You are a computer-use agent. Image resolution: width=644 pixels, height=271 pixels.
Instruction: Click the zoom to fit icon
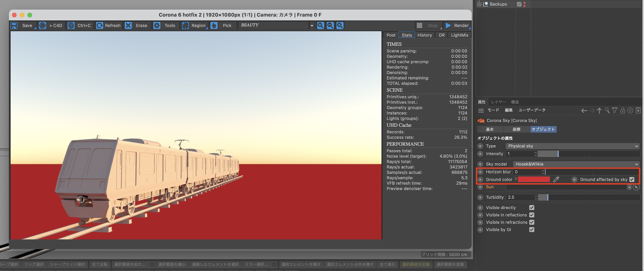click(x=340, y=25)
